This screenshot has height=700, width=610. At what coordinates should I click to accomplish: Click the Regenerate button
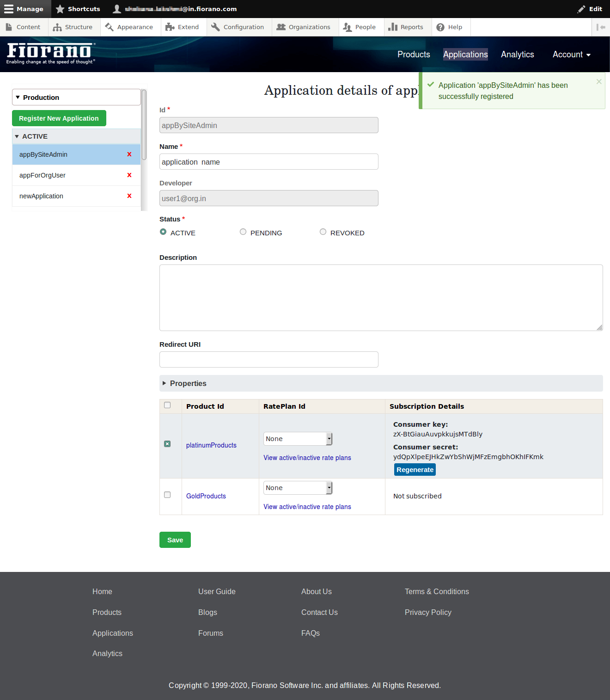pos(415,470)
